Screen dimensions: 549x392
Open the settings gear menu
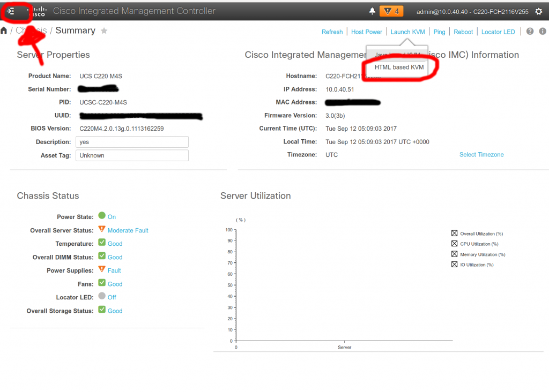pos(539,11)
